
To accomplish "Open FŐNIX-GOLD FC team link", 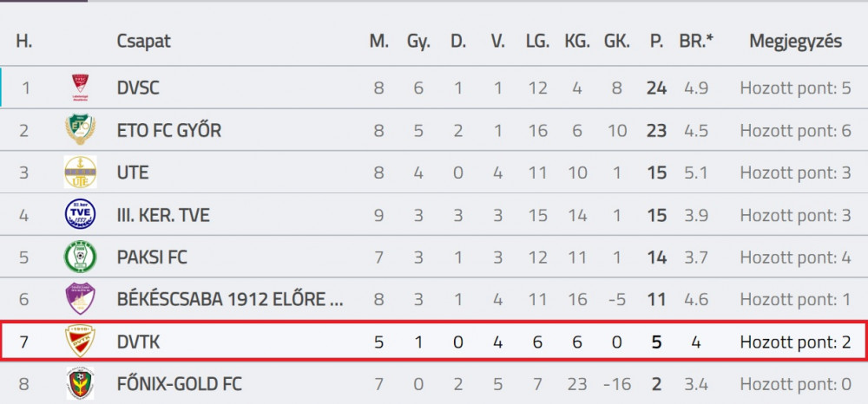I will coord(180,384).
